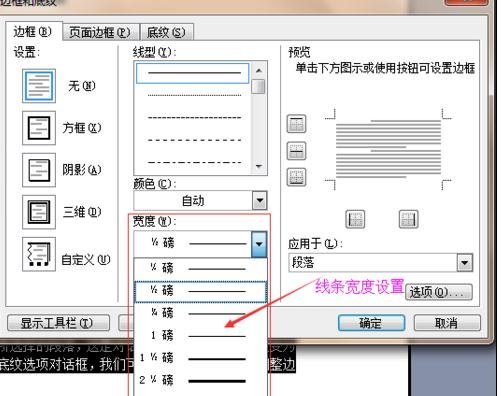Viewport: 502px width, 396px height.
Task: Select the dotted line style in 线型 list
Action: click(194, 95)
